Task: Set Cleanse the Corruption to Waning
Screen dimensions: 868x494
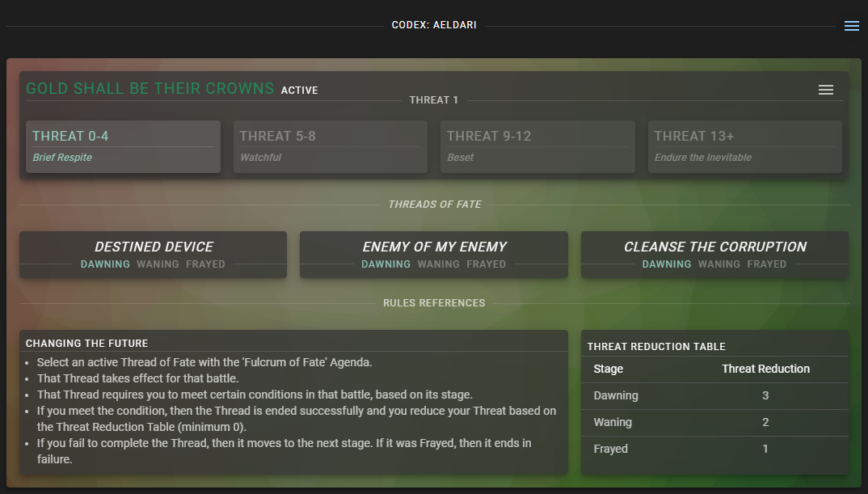Action: [x=719, y=264]
